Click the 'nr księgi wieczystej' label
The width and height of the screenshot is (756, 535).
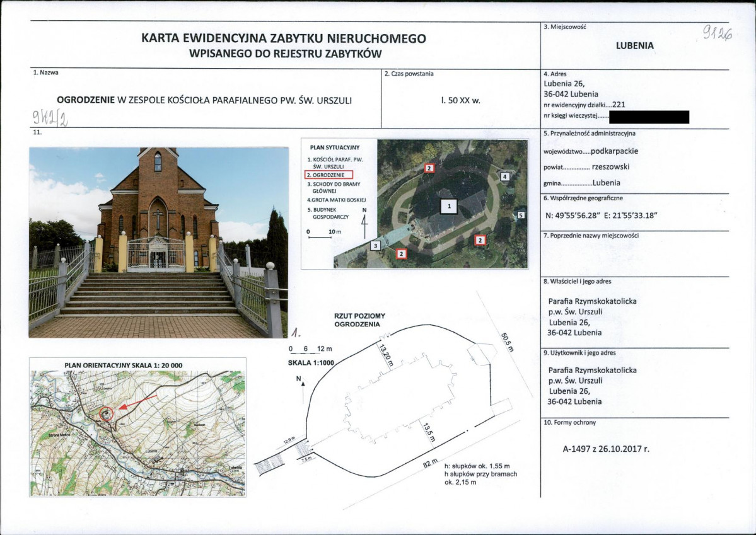coord(571,116)
